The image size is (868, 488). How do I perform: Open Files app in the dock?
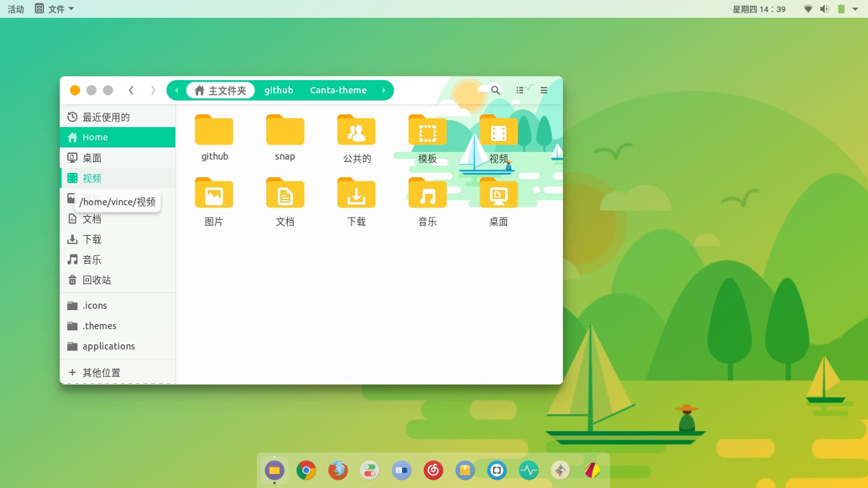tap(274, 471)
